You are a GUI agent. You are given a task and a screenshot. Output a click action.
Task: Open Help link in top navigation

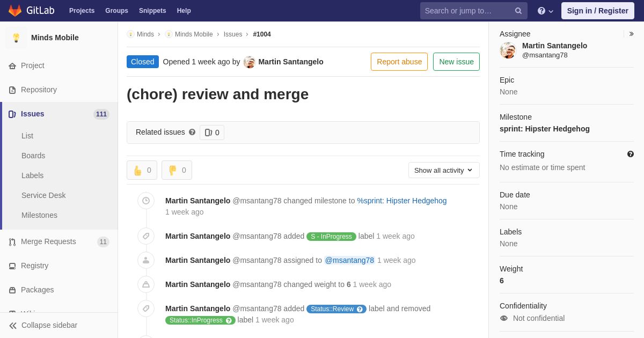[x=184, y=11]
